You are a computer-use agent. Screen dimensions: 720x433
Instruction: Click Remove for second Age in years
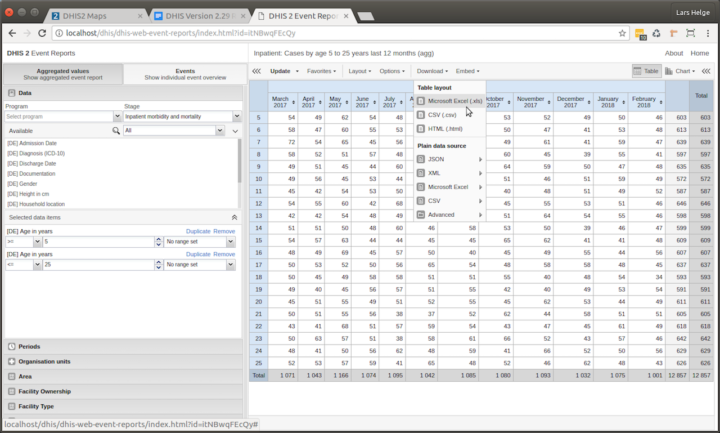tap(224, 254)
